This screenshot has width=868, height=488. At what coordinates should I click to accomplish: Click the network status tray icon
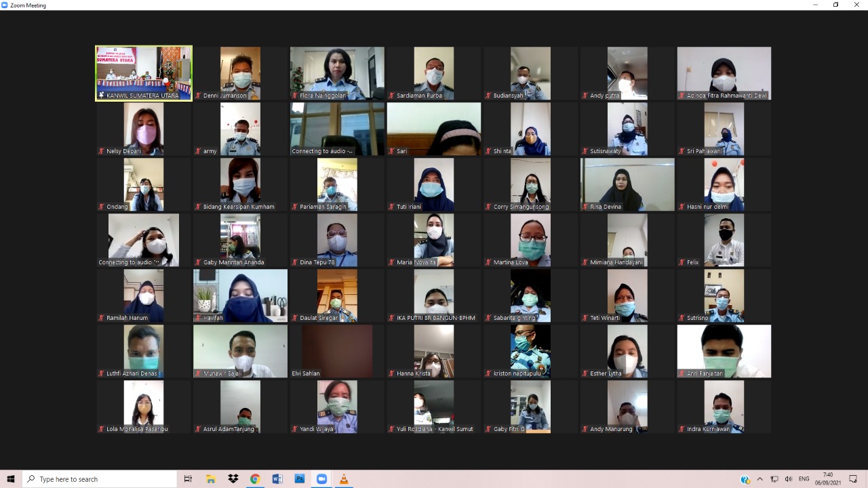pos(774,479)
